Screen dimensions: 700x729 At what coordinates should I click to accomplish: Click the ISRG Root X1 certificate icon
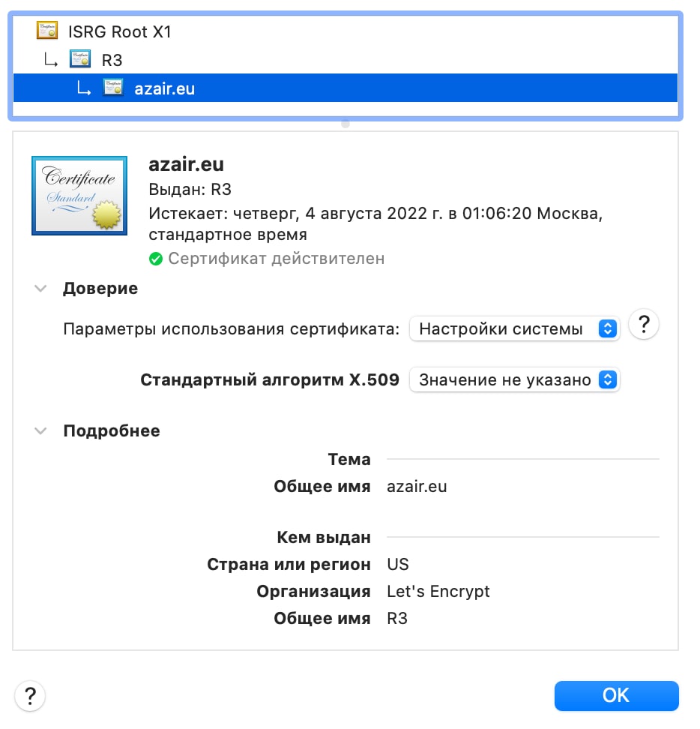pyautogui.click(x=47, y=31)
